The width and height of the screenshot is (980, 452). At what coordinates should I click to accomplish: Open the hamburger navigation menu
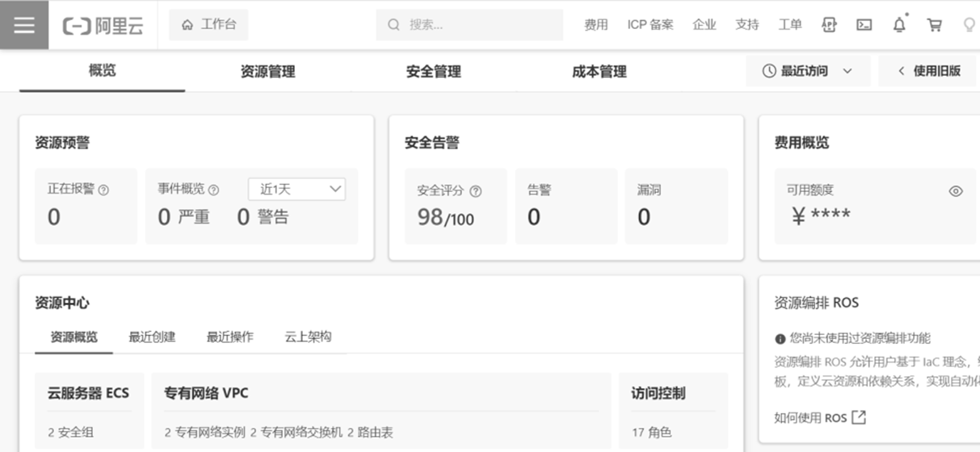(24, 25)
